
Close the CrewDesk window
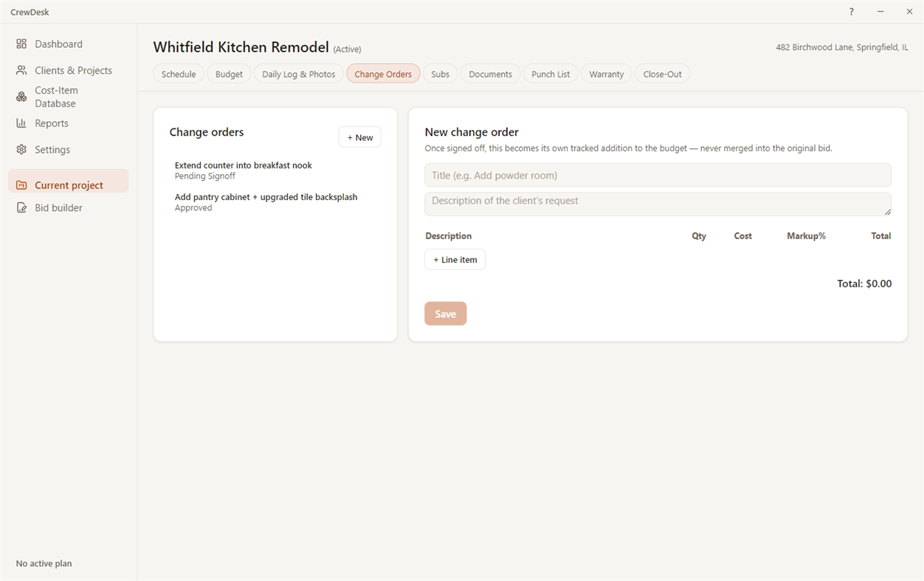(x=909, y=12)
